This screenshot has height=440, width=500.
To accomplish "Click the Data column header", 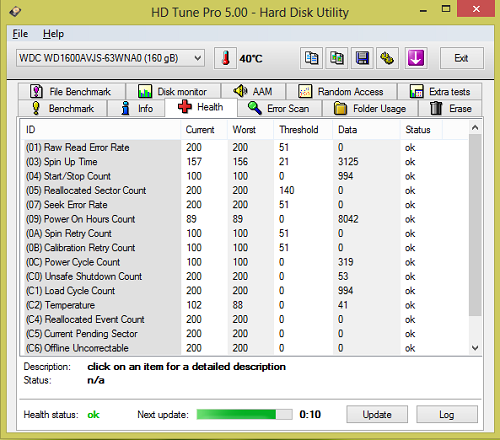I will pyautogui.click(x=366, y=130).
